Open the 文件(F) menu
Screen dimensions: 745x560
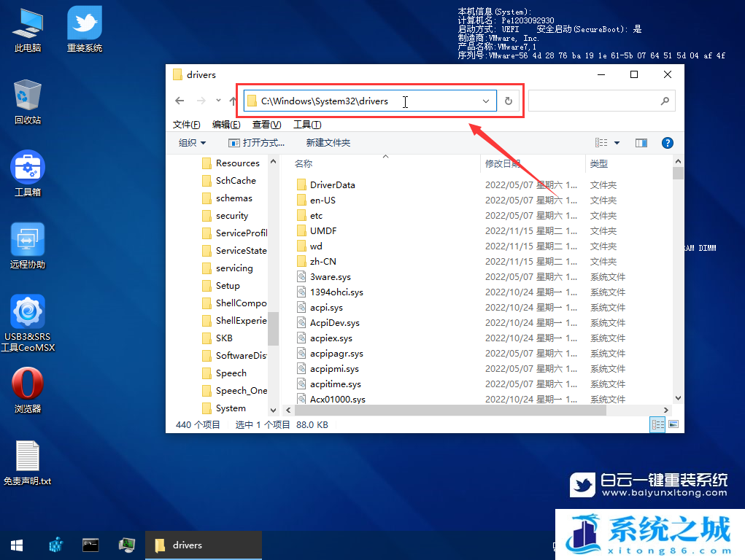click(186, 125)
